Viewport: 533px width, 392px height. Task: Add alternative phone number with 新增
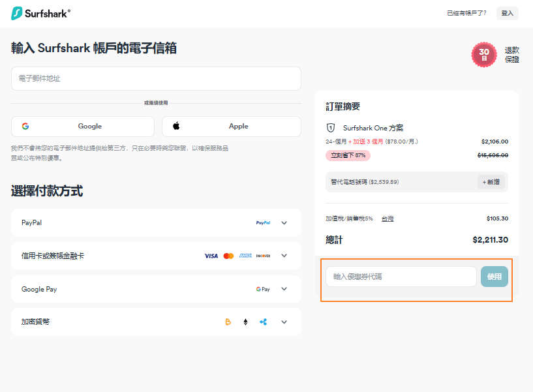tap(493, 182)
